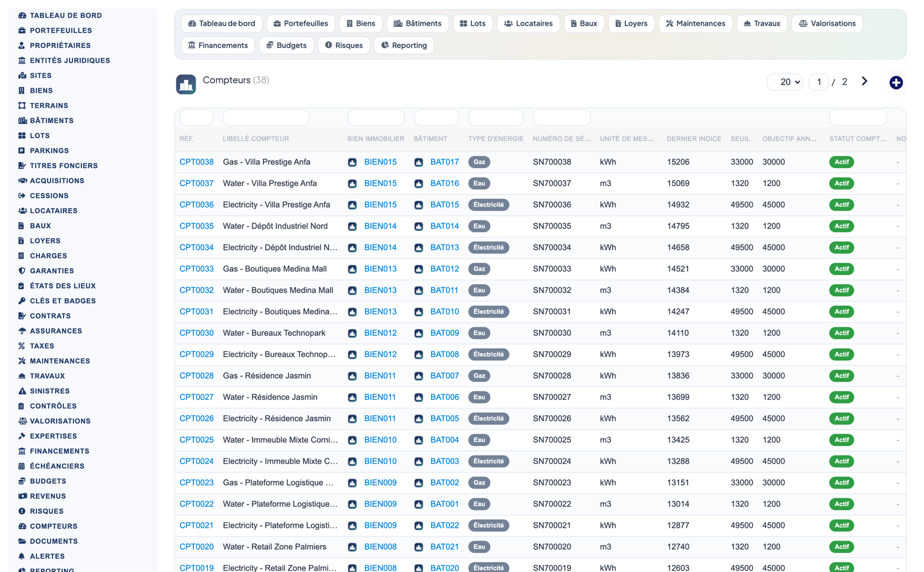The width and height of the screenshot is (924, 572).
Task: Click the Compteurs chart icon beside title
Action: 186,84
